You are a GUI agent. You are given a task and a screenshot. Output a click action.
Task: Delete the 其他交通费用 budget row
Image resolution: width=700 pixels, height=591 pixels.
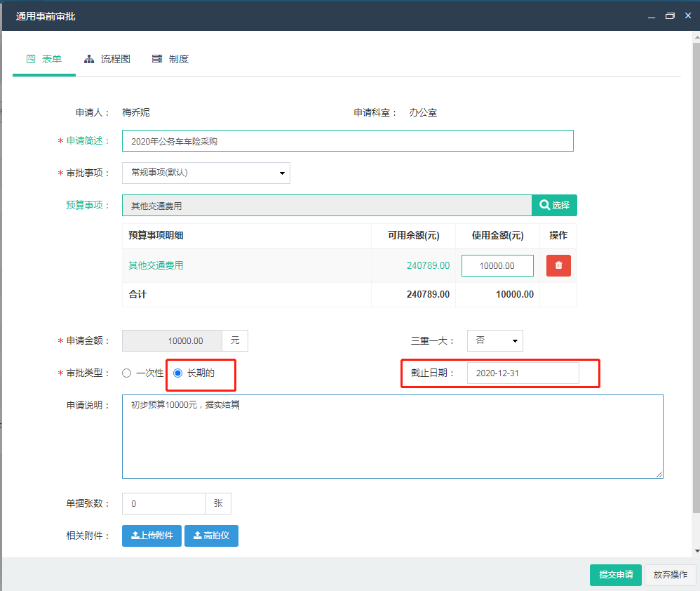point(558,266)
